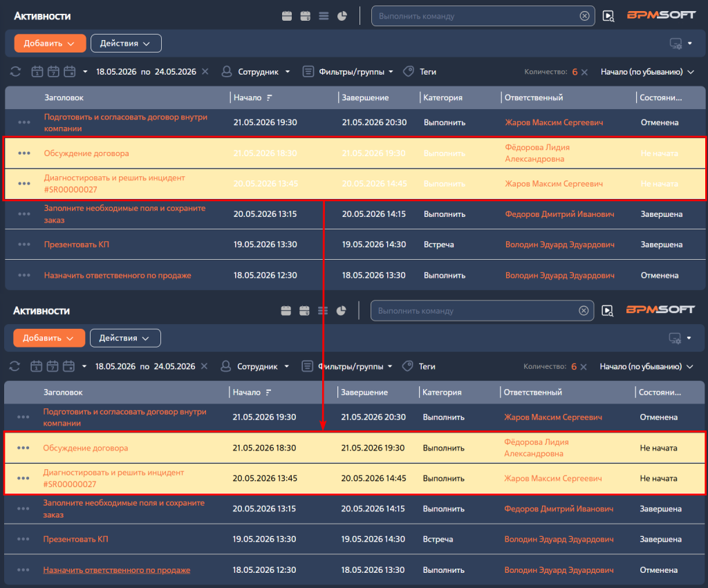
Task: Open the upper Сотрудник filter dropdown
Action: pyautogui.click(x=256, y=72)
